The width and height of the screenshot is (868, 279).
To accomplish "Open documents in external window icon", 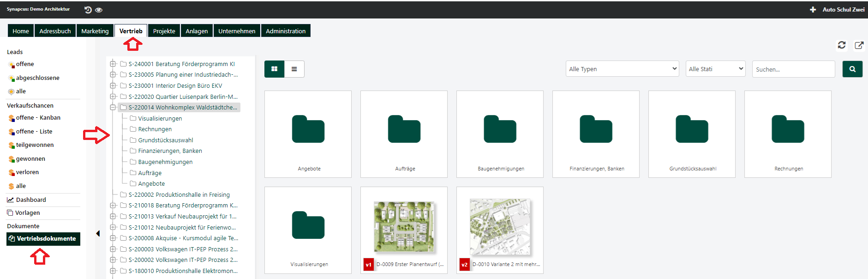I will (859, 45).
